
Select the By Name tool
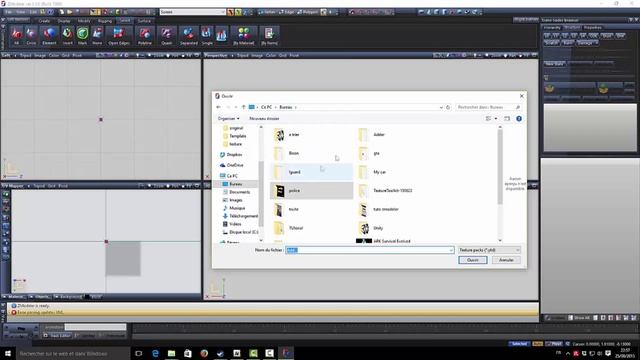[x=269, y=36]
